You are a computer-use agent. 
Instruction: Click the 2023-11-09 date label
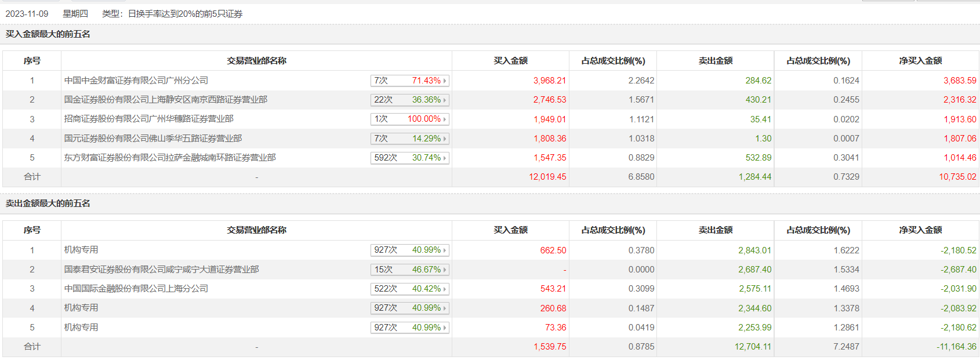click(x=27, y=14)
